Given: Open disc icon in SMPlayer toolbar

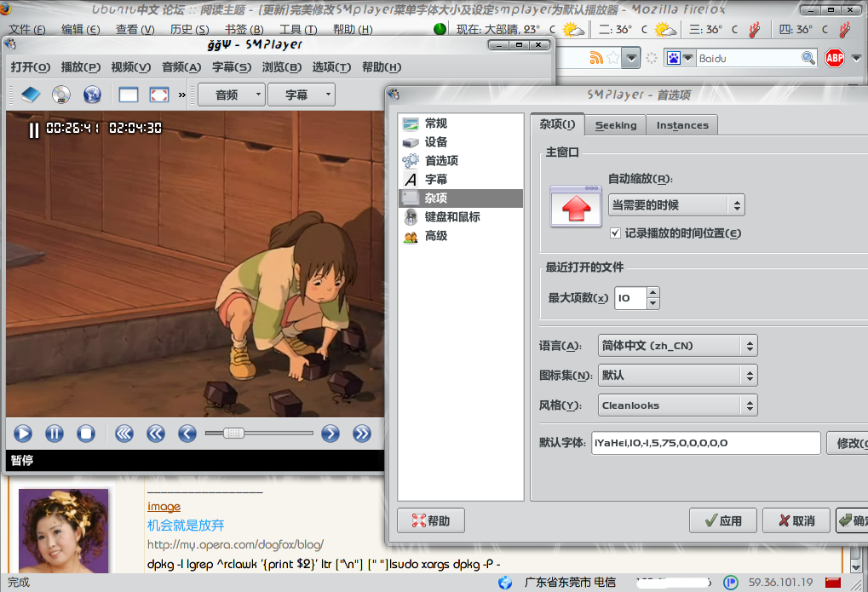Looking at the screenshot, I should coord(61,95).
